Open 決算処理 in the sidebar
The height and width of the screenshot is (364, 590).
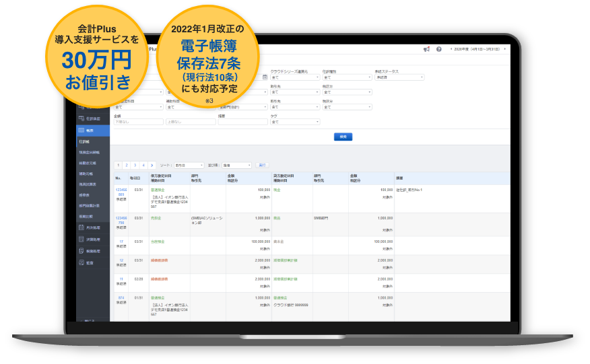[x=93, y=240]
